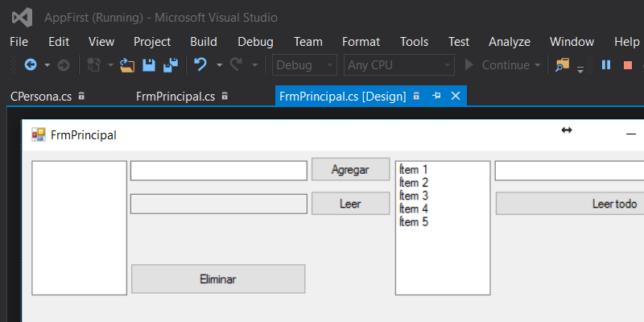
Task: Click the Save floppy disk icon
Action: pyautogui.click(x=149, y=65)
